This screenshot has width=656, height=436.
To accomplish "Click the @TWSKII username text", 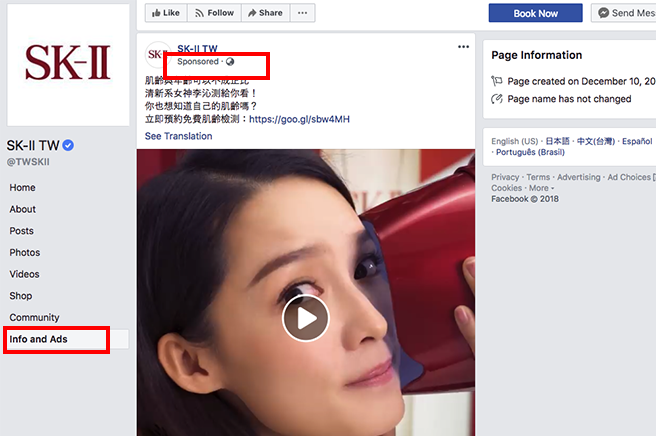I will pyautogui.click(x=28, y=162).
